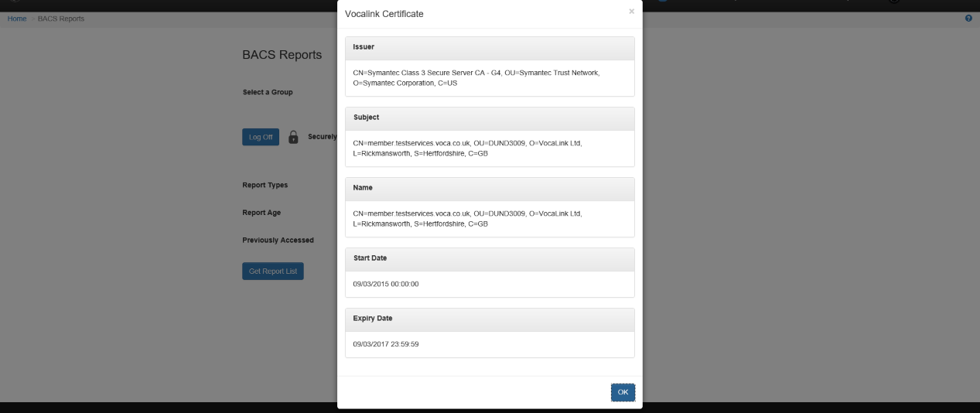Click the 09/03/2015 start date value
This screenshot has width=980, height=413.
pyautogui.click(x=385, y=284)
